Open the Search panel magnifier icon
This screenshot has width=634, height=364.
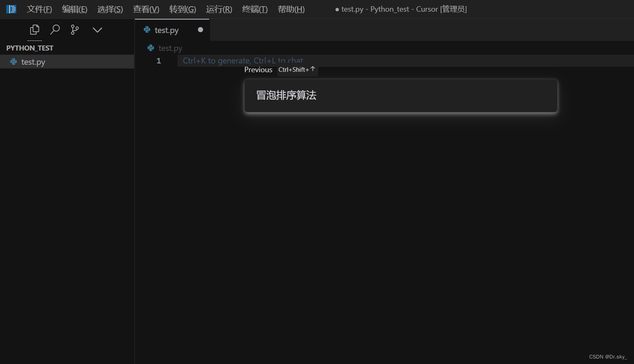[55, 30]
